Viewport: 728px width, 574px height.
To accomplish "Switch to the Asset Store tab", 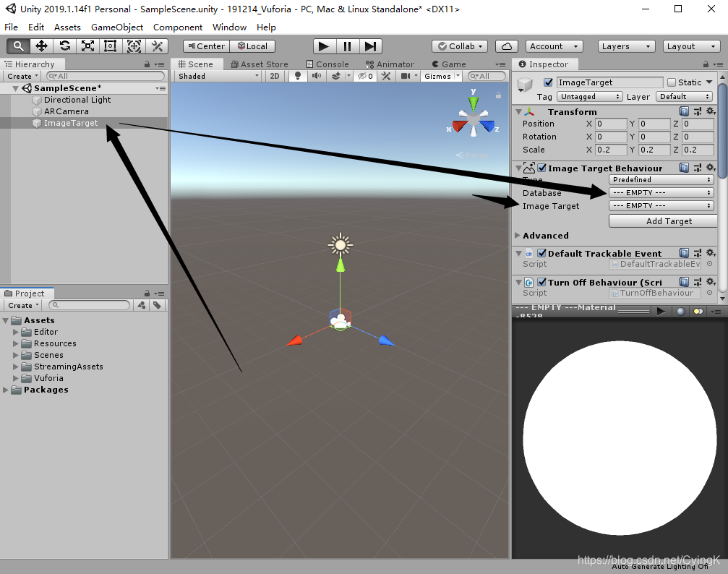I will tap(260, 64).
